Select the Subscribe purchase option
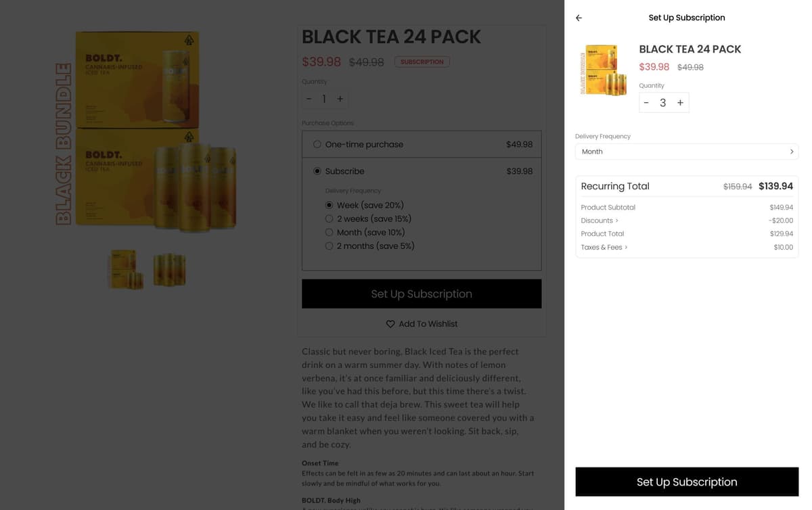 point(317,170)
